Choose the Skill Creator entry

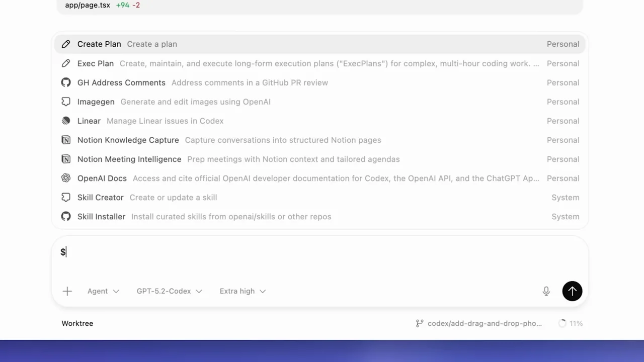coord(320,197)
